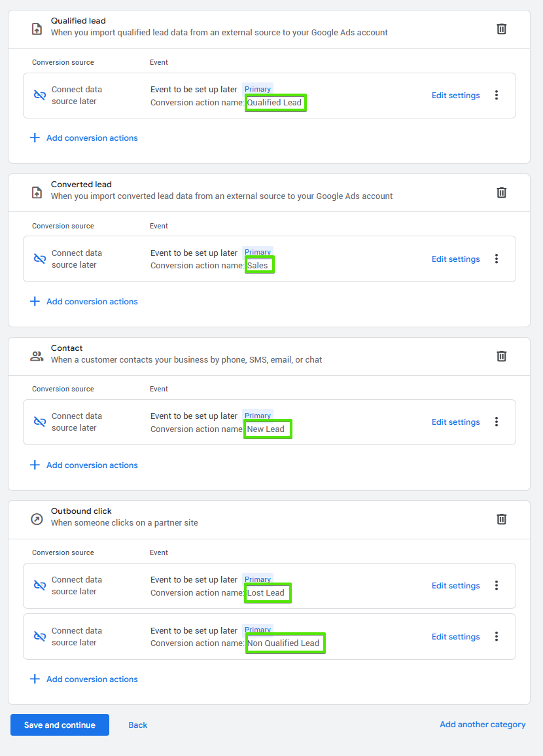Go Back to previous step
Viewport: 543px width, 756px height.
tap(137, 725)
